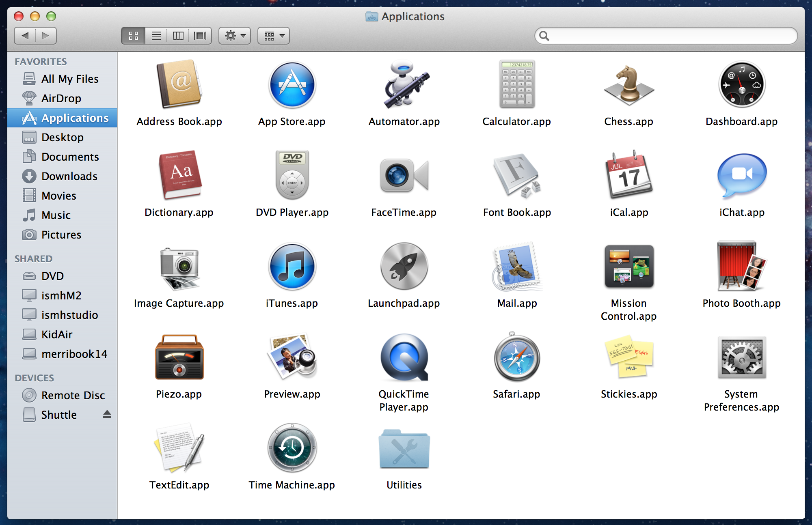The height and width of the screenshot is (525, 812).
Task: Click the Piezo.app radio icon
Action: tap(179, 357)
